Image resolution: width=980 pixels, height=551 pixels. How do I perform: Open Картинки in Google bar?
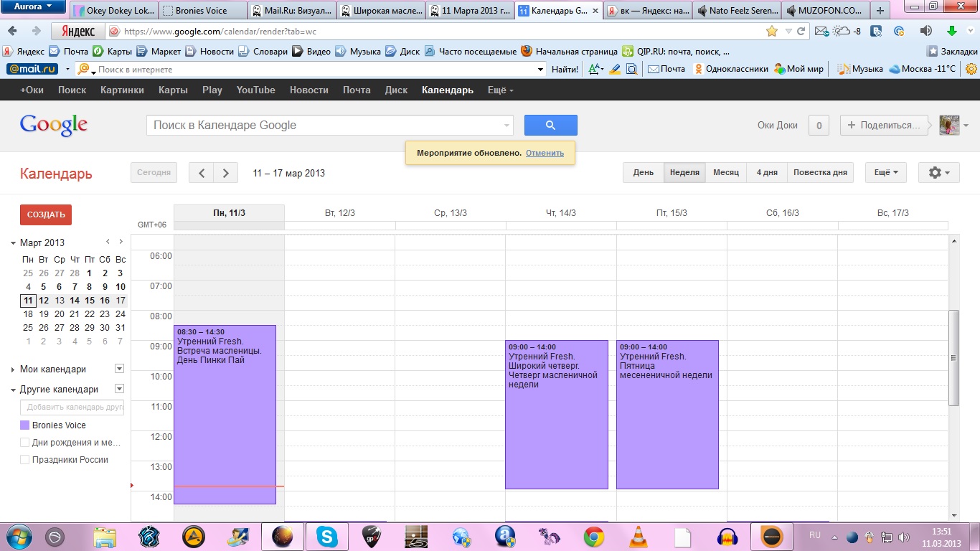pos(122,90)
